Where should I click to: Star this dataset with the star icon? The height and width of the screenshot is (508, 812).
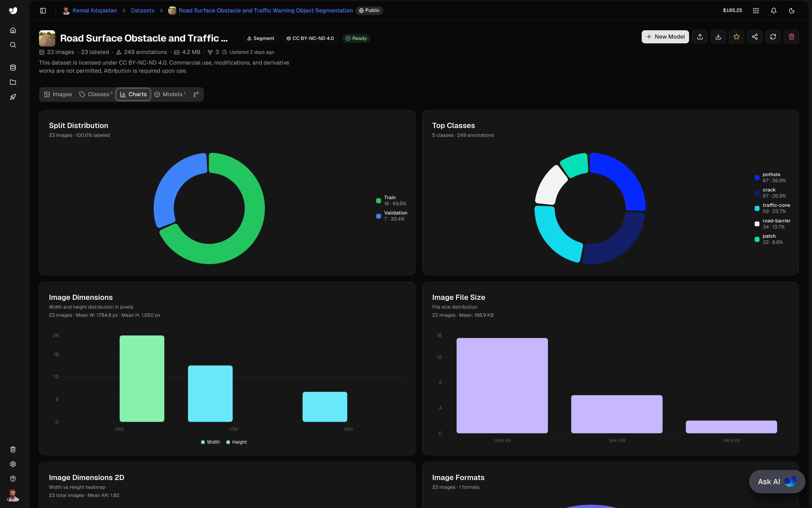(x=736, y=37)
